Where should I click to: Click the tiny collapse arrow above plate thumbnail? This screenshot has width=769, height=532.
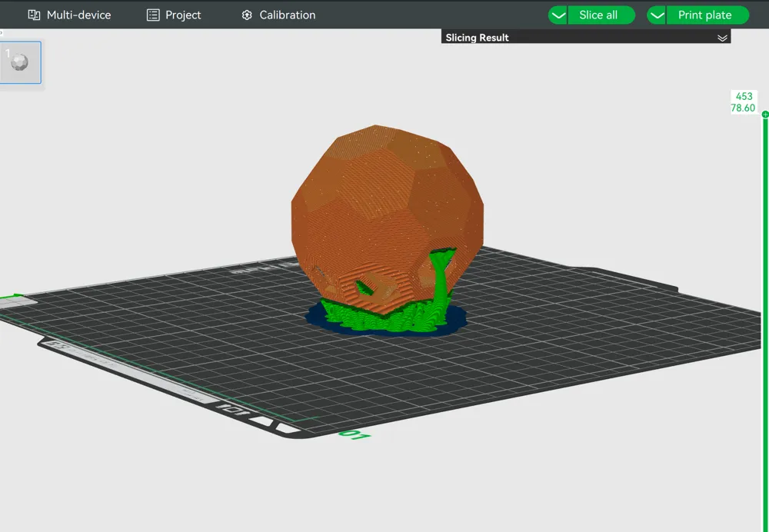[2, 33]
